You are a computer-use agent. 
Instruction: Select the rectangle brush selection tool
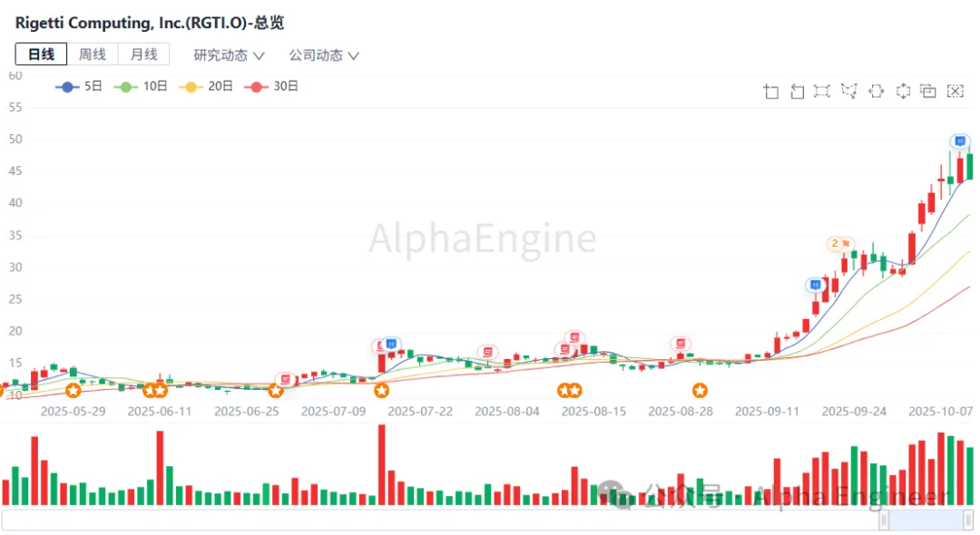pos(822,91)
